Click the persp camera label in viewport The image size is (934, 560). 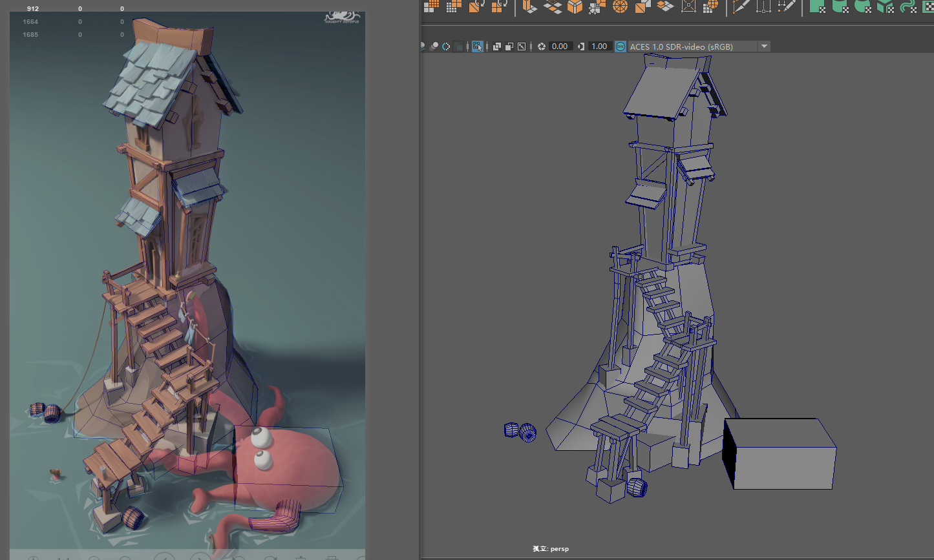click(x=551, y=549)
